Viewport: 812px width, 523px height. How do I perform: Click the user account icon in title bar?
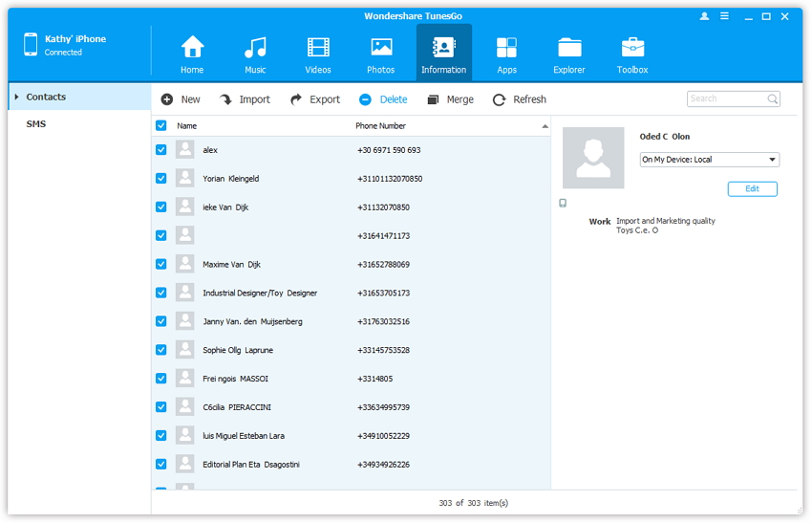tap(705, 16)
